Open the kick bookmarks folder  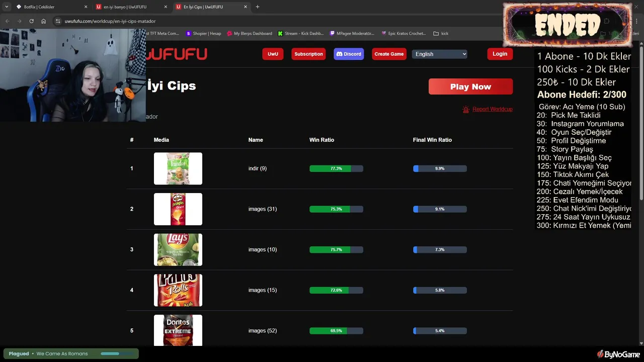click(441, 34)
